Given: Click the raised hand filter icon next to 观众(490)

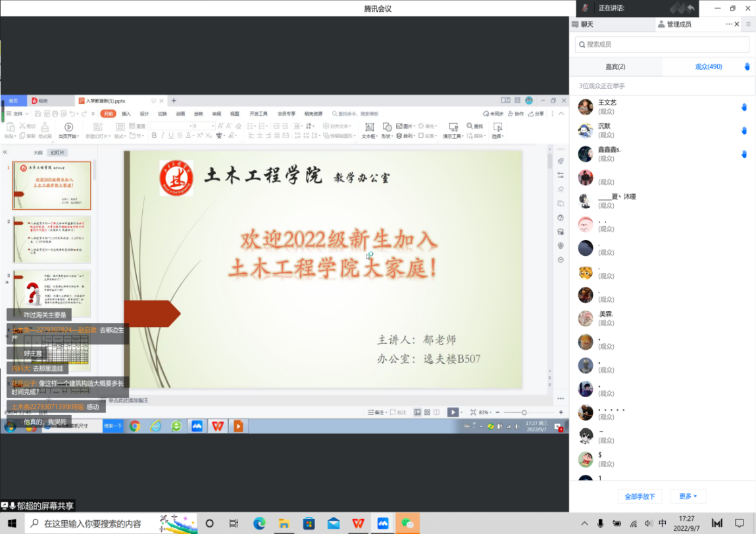Looking at the screenshot, I should [747, 66].
